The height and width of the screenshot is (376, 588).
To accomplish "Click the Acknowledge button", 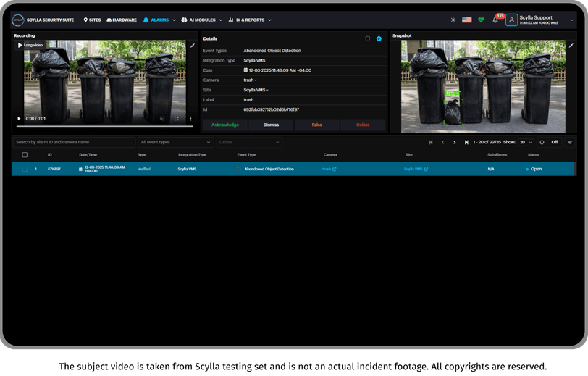I will [225, 125].
